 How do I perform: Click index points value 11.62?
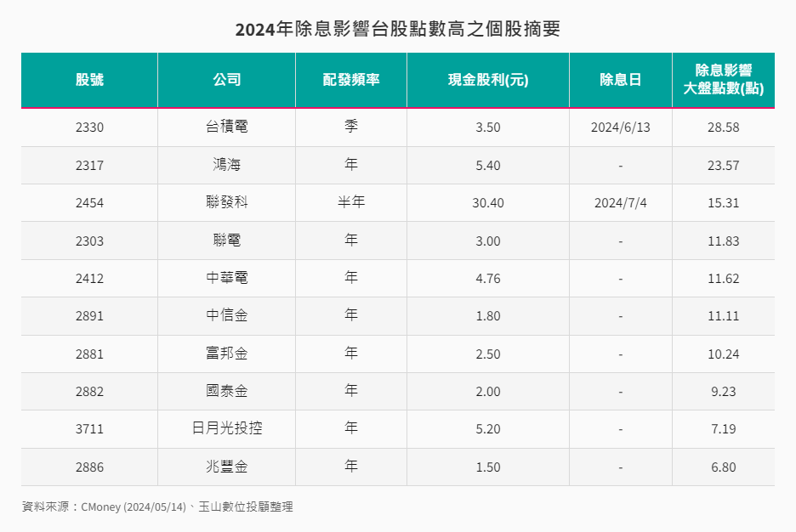pos(724,279)
